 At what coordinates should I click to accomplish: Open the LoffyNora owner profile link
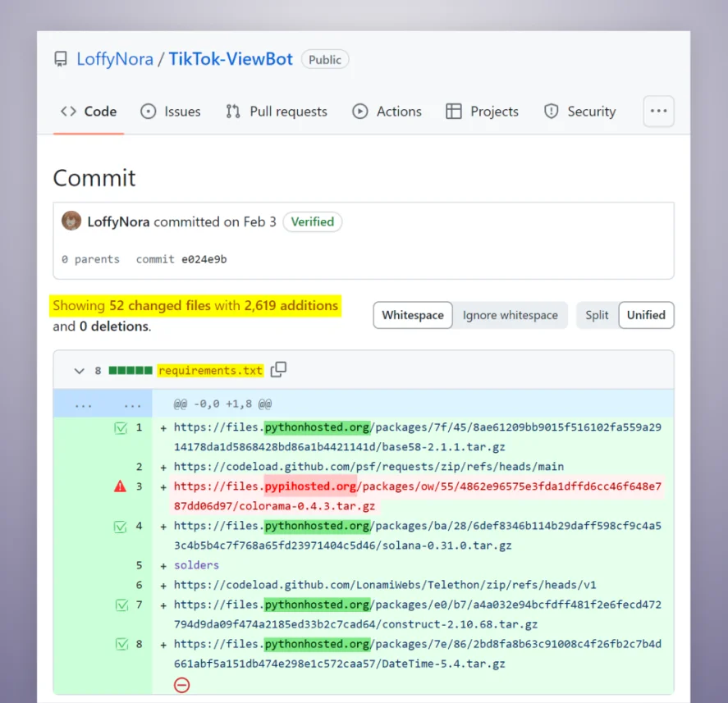click(x=115, y=59)
